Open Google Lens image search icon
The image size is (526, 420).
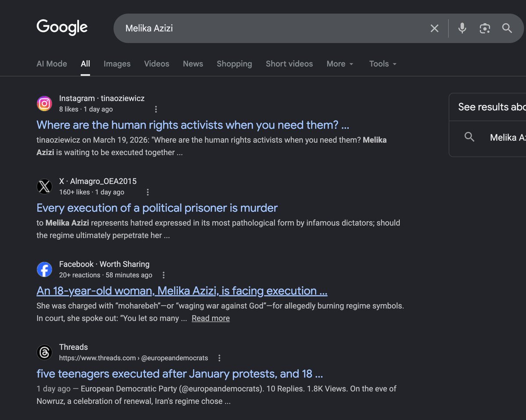[x=485, y=28]
